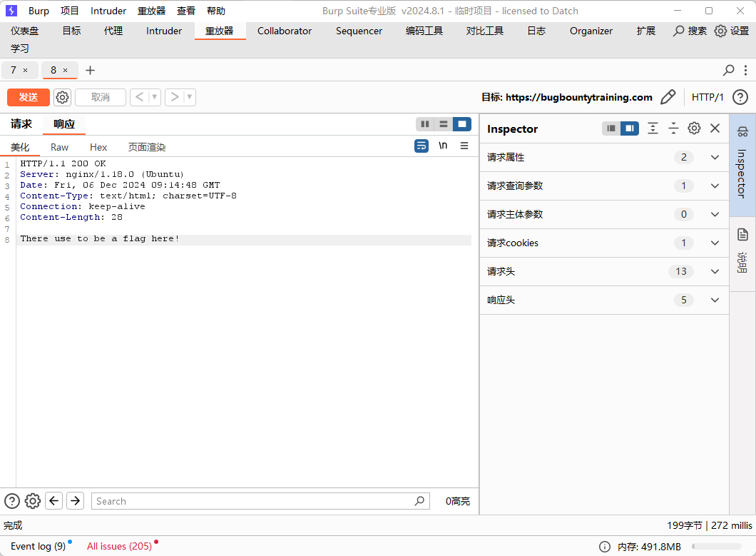Screen dimensions: 756x556
Task: Search Repeater tabs magnifier icon
Action: tap(728, 71)
